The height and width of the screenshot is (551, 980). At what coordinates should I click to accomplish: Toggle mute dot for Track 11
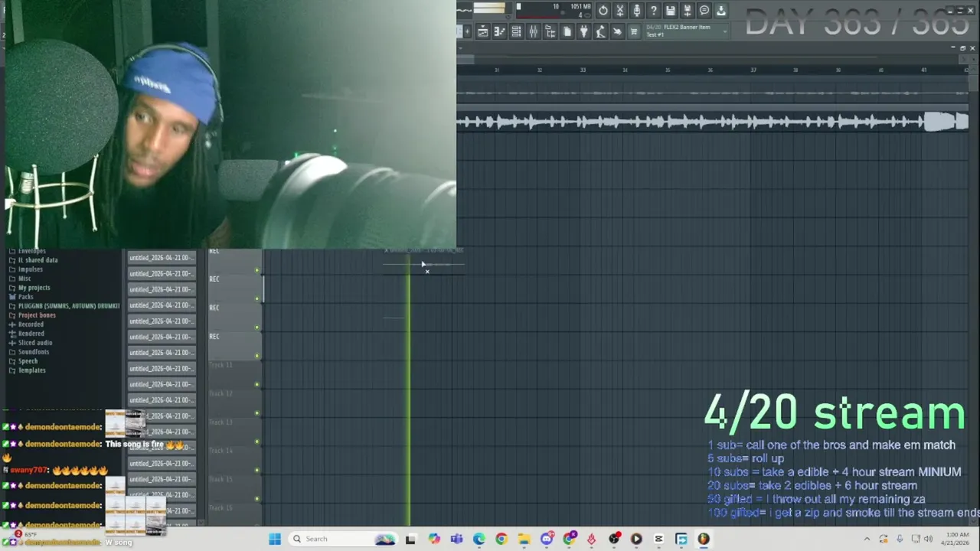pyautogui.click(x=257, y=385)
